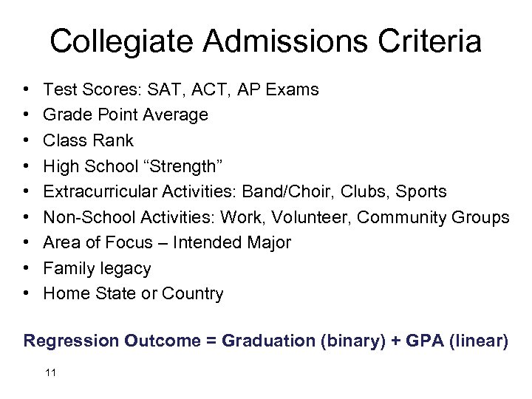Click the bullet marker beside "Extracurricular Activities"
The image size is (532, 399).
pos(27,192)
